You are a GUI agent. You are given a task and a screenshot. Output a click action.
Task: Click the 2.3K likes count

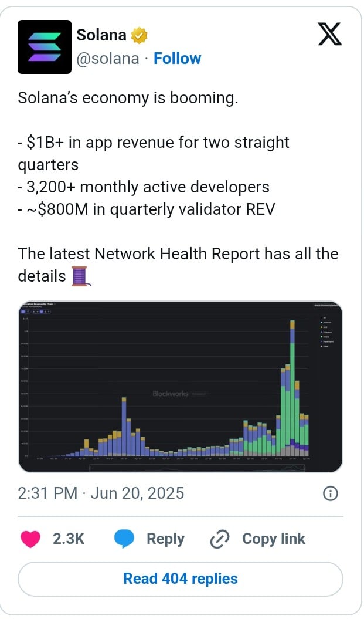[x=69, y=539]
